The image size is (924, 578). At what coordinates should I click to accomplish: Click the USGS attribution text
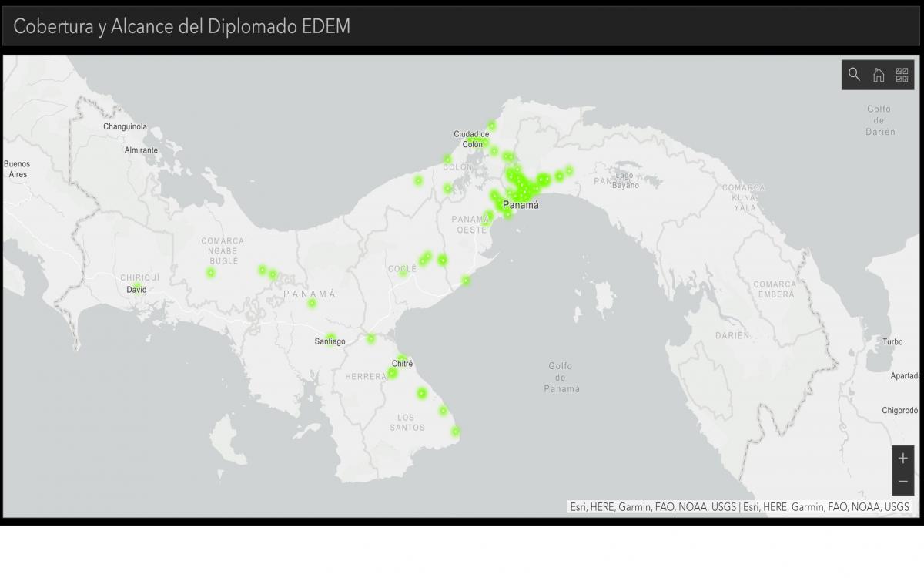point(725,508)
